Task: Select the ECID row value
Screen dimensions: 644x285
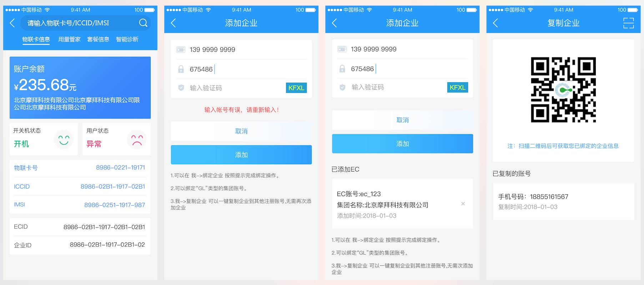Action: 104,227
